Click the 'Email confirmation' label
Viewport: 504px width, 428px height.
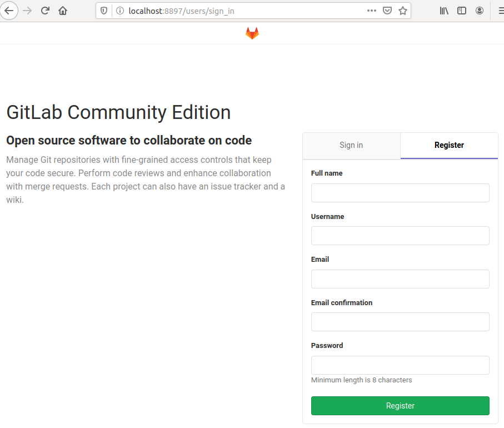[342, 303]
